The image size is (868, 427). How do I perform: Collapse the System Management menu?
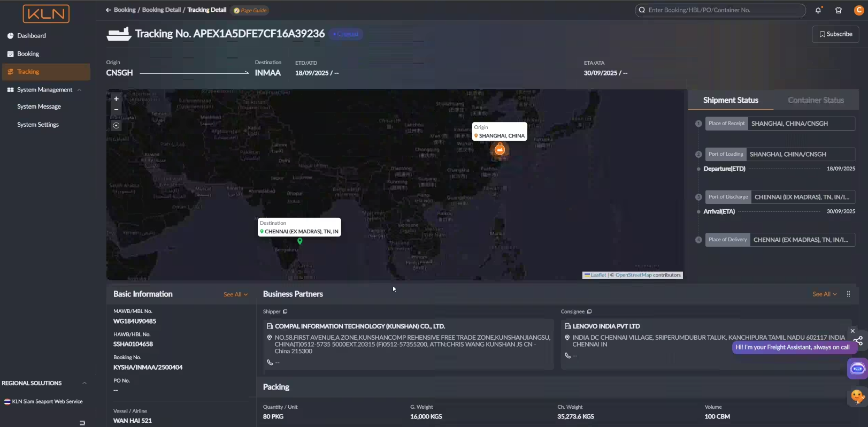coord(80,90)
